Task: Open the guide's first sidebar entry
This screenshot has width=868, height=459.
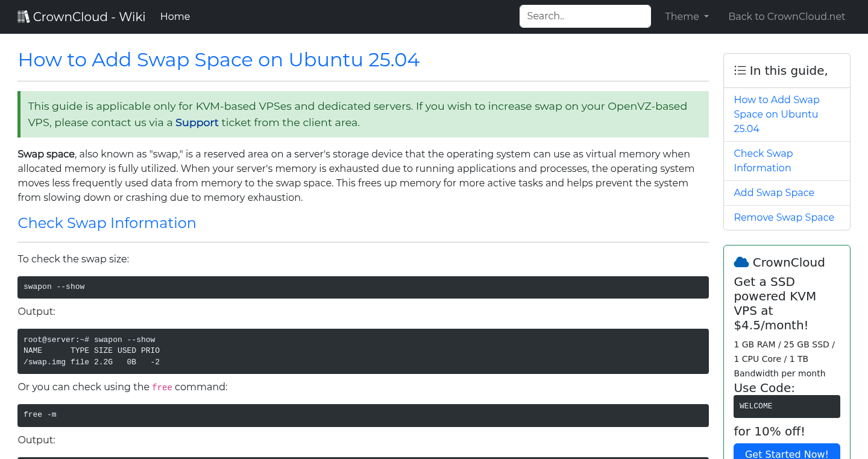Action: (776, 114)
